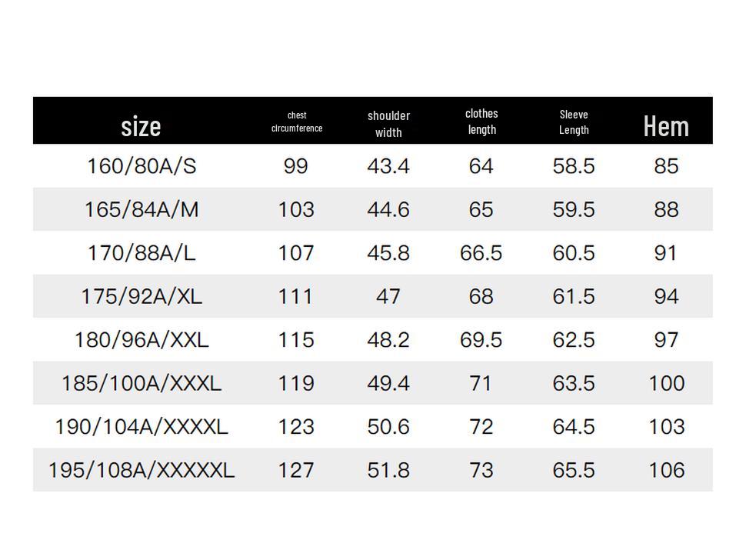The image size is (746, 560).
Task: Select the 160/80A/S size row label
Action: tap(142, 166)
